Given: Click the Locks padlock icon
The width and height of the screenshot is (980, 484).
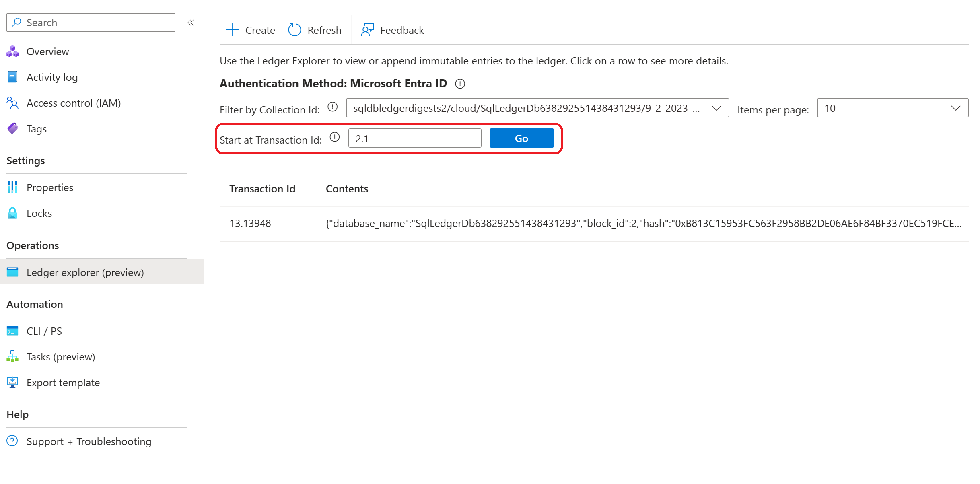Looking at the screenshot, I should [12, 213].
